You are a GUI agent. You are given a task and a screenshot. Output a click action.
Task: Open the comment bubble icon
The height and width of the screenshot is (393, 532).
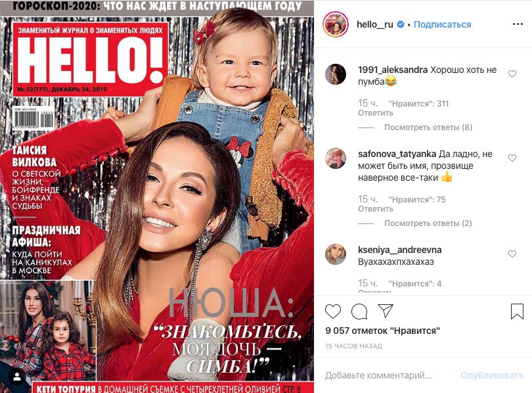[x=359, y=312]
